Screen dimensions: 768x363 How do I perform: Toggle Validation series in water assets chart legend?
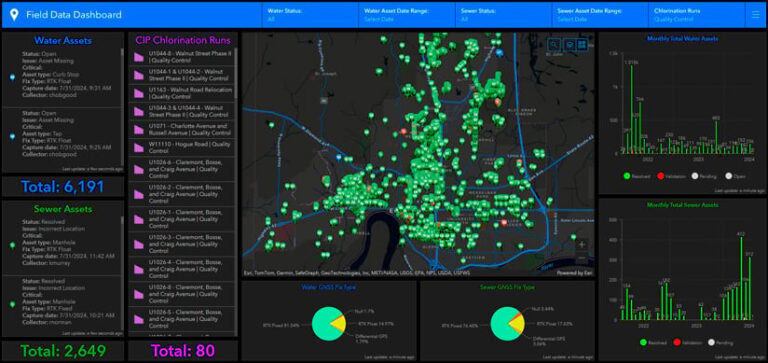[671, 176]
